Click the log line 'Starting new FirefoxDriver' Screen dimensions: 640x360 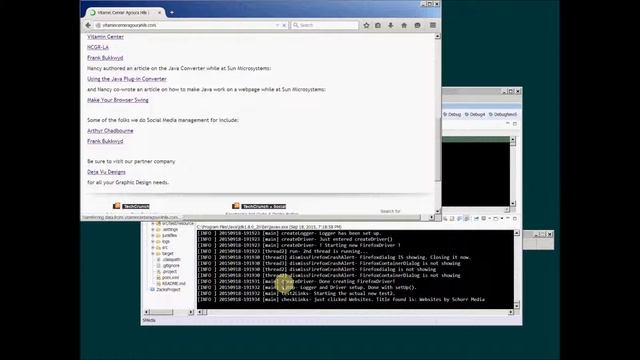tap(299, 245)
